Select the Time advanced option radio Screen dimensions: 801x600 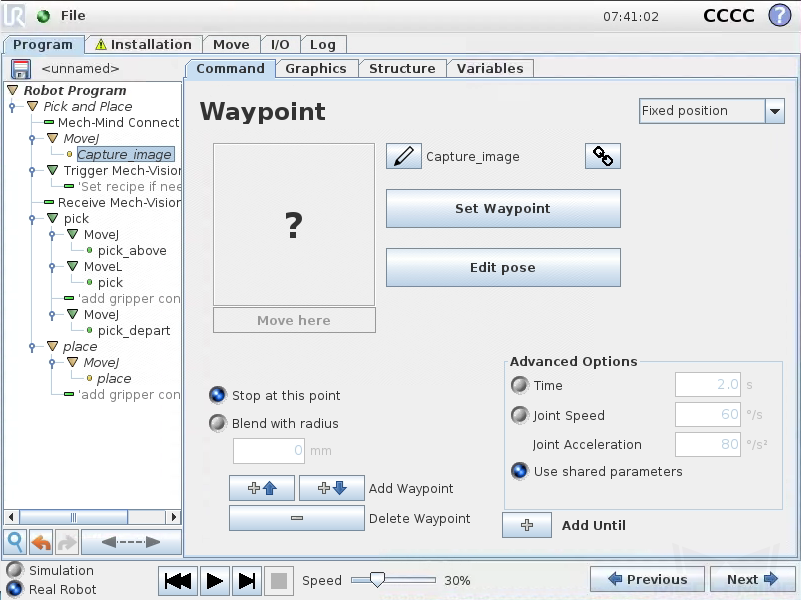pyautogui.click(x=520, y=385)
